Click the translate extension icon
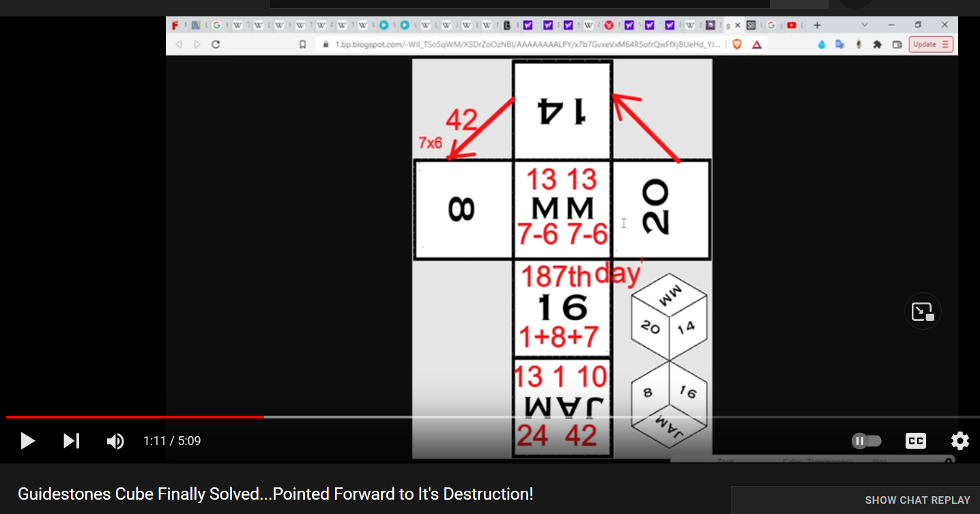 (839, 44)
